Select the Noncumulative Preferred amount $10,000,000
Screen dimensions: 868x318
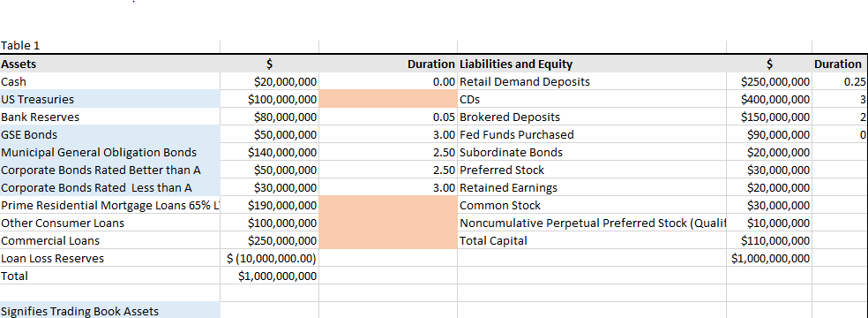click(769, 223)
